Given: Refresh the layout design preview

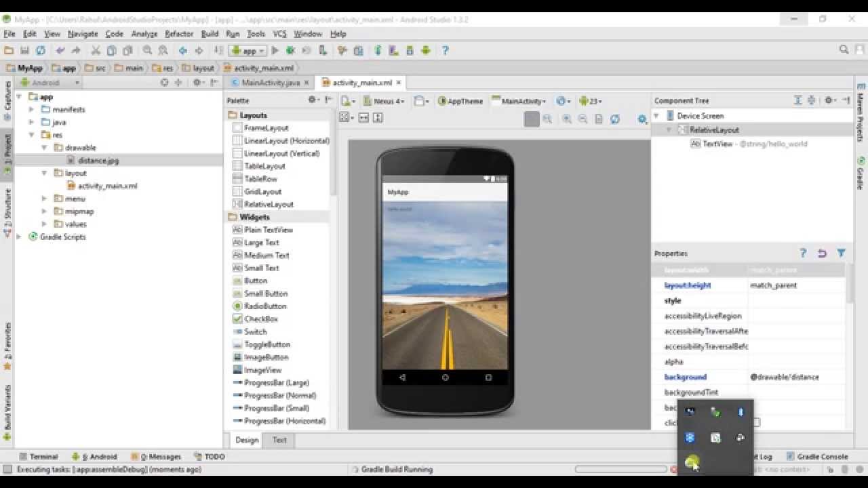Looking at the screenshot, I should coord(614,119).
